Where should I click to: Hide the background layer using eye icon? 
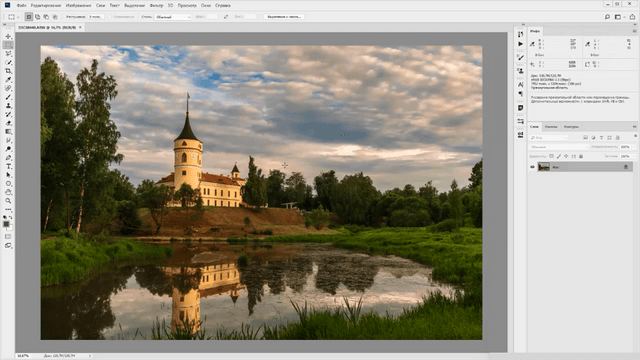pos(532,167)
